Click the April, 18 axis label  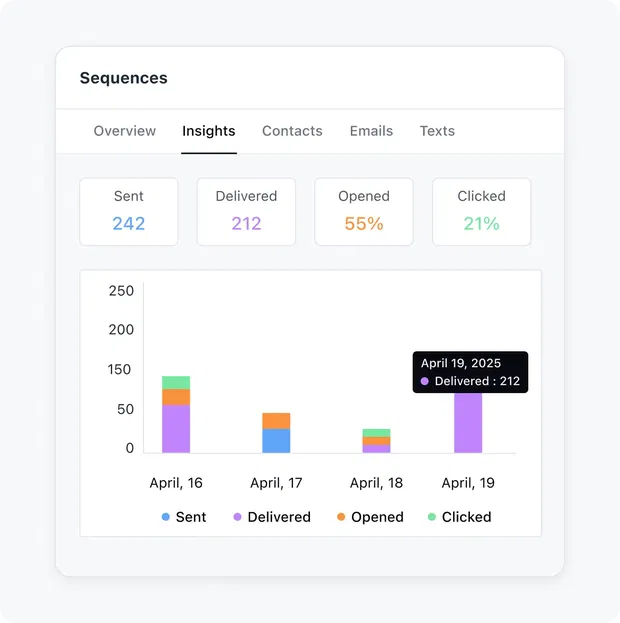[376, 483]
